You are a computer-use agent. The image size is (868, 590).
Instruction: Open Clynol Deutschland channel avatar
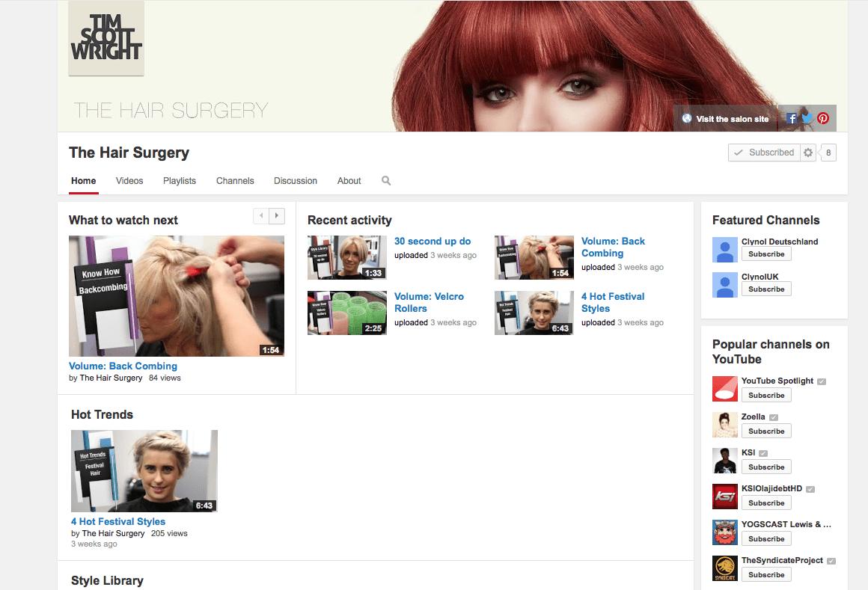(x=725, y=249)
